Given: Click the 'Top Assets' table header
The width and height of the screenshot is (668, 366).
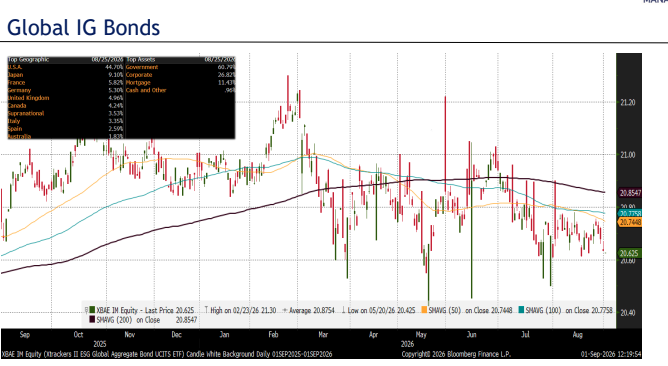Looking at the screenshot, I should [141, 60].
